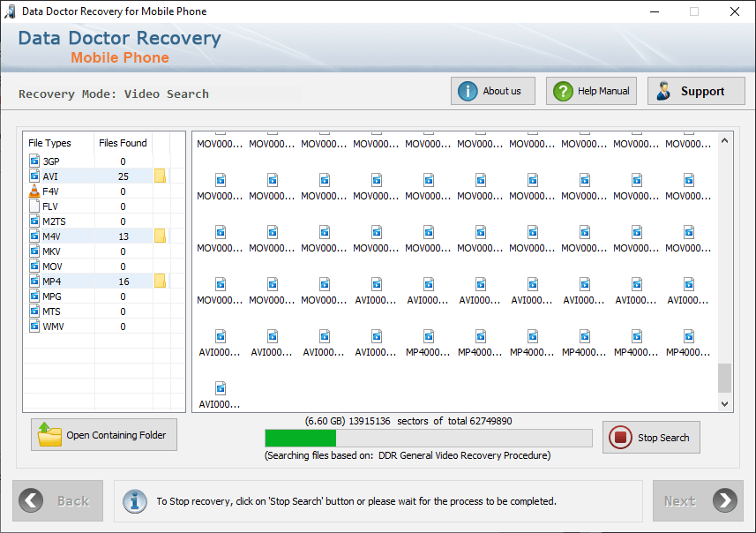Image resolution: width=756 pixels, height=533 pixels.
Task: Click the app icon in title bar
Action: 10,11
